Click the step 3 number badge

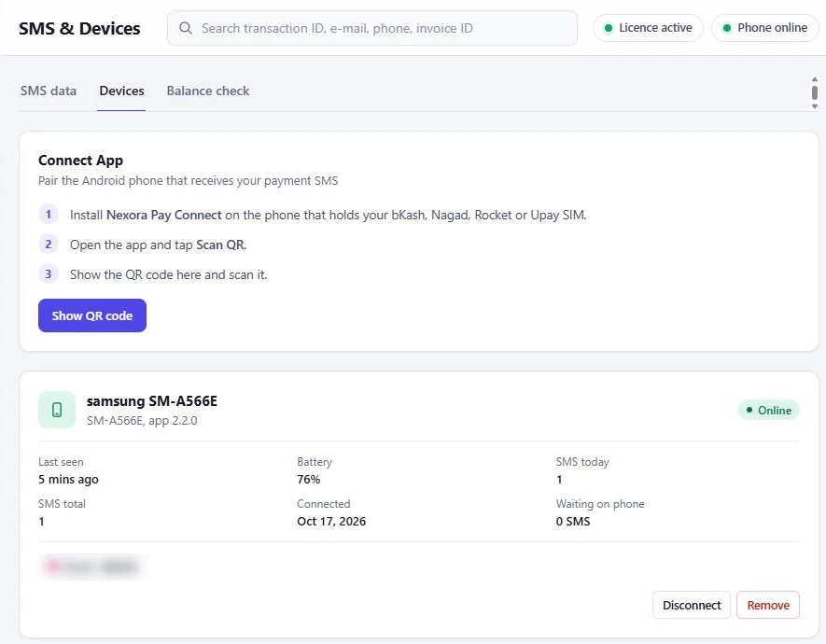(x=49, y=274)
